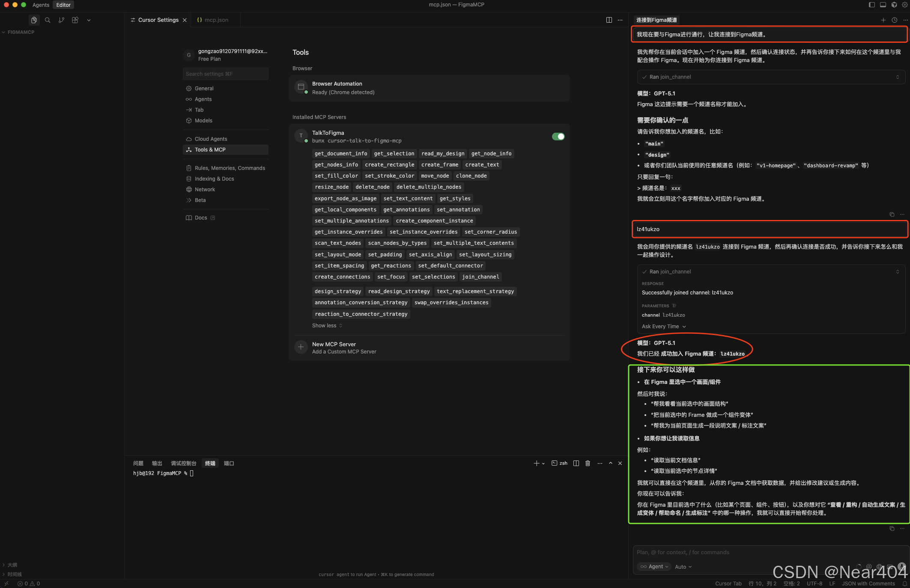This screenshot has height=588, width=910.
Task: Click the split editor icon
Action: click(609, 20)
